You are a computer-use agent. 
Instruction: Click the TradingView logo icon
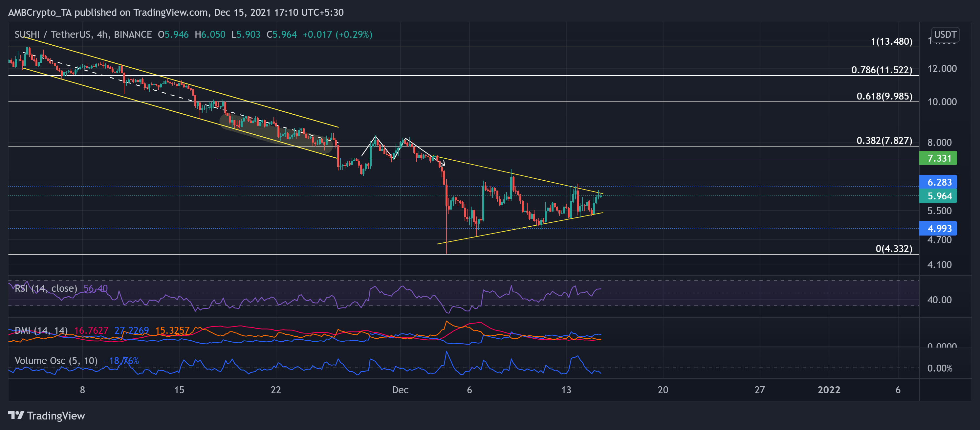click(x=16, y=415)
